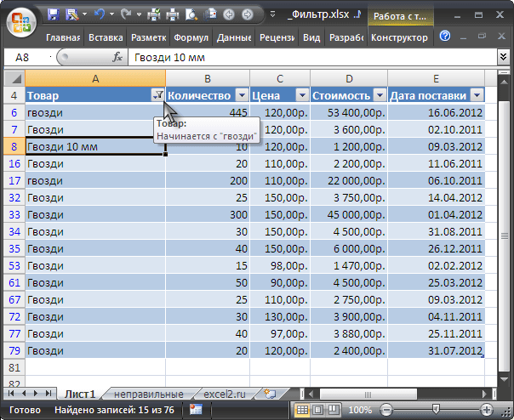Click the Print printer icon
The height and width of the screenshot is (420, 514).
[173, 14]
